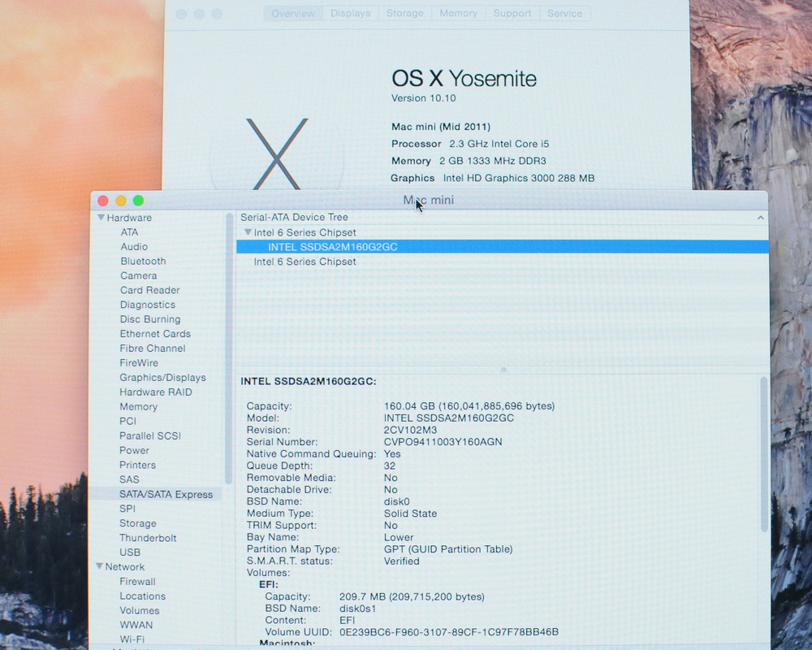Select SPI in the sidebar
This screenshot has width=812, height=650.
pos(127,509)
